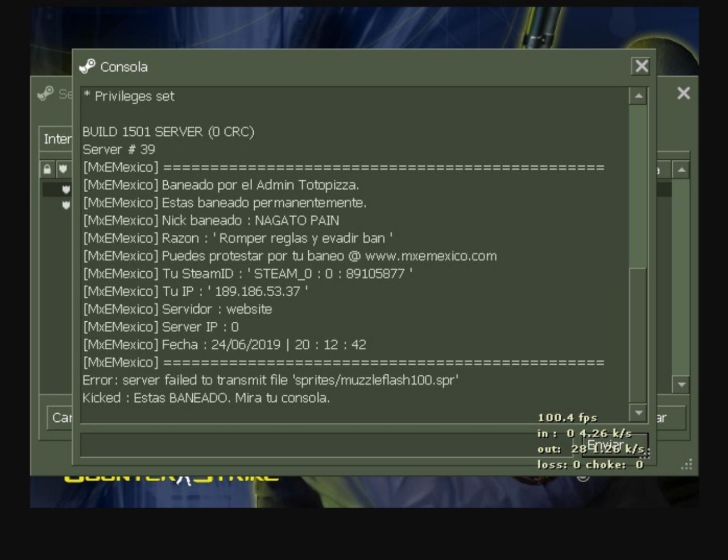
Task: Click the server list scrollbar up arrow
Action: click(x=681, y=169)
